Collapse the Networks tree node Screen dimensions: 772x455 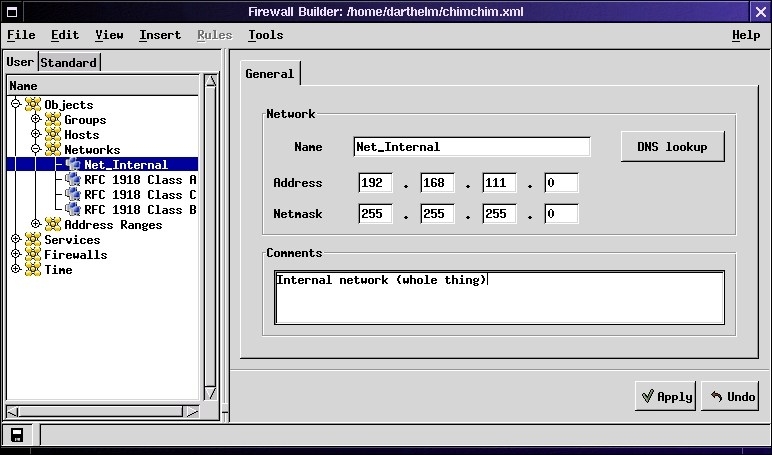pos(36,150)
